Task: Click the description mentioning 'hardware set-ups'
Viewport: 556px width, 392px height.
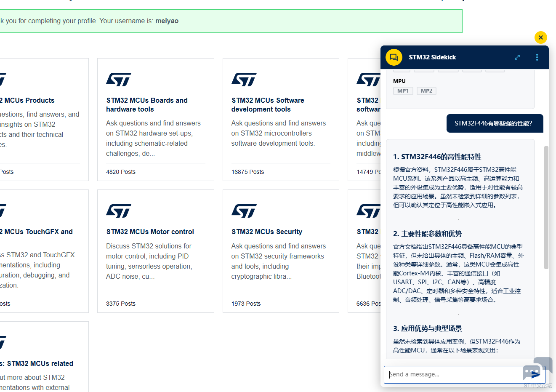Action: pos(153,139)
